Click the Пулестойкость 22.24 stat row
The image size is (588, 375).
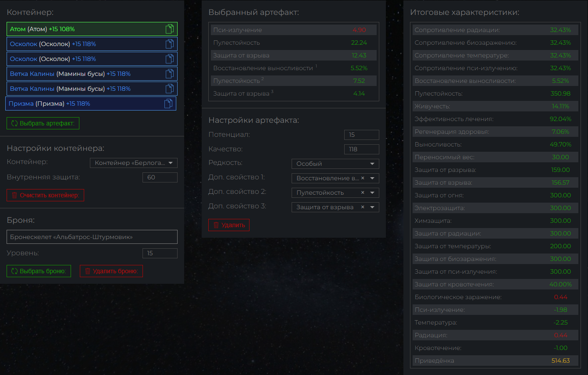tap(294, 43)
